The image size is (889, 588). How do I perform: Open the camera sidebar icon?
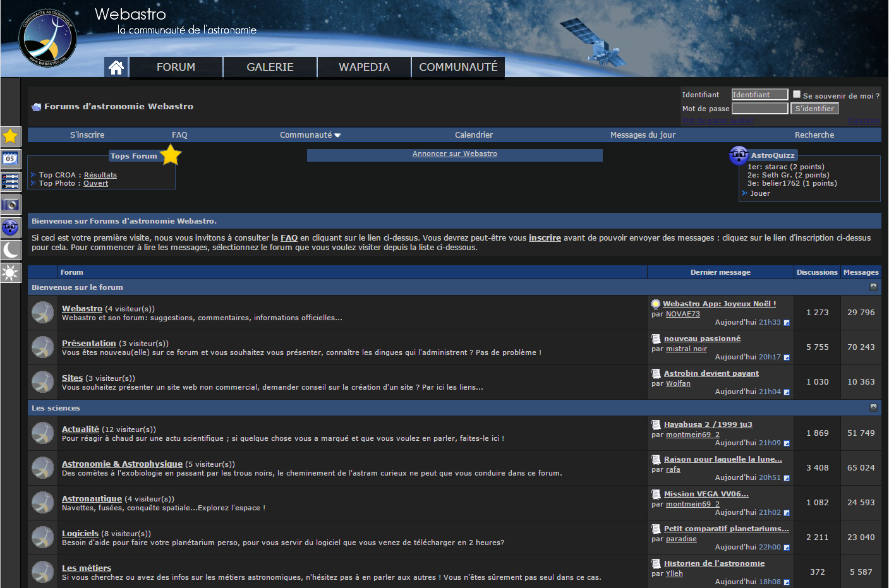click(x=11, y=204)
